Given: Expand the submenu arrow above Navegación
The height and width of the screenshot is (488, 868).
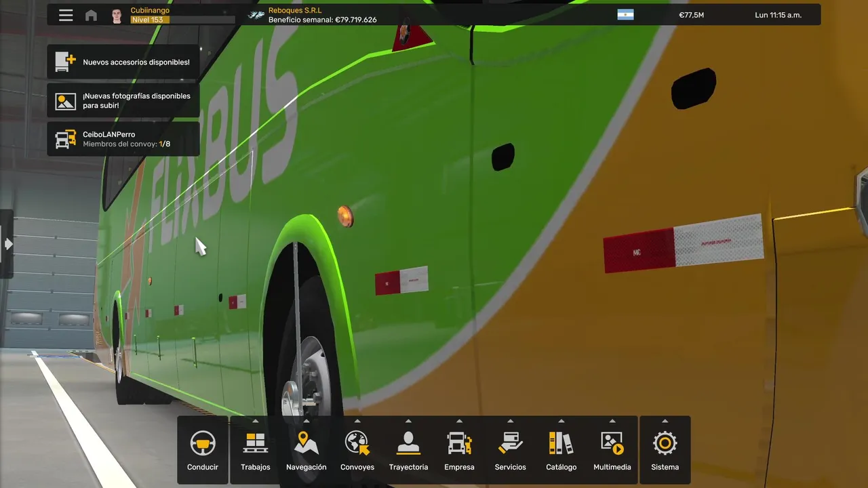Looking at the screenshot, I should [x=307, y=421].
